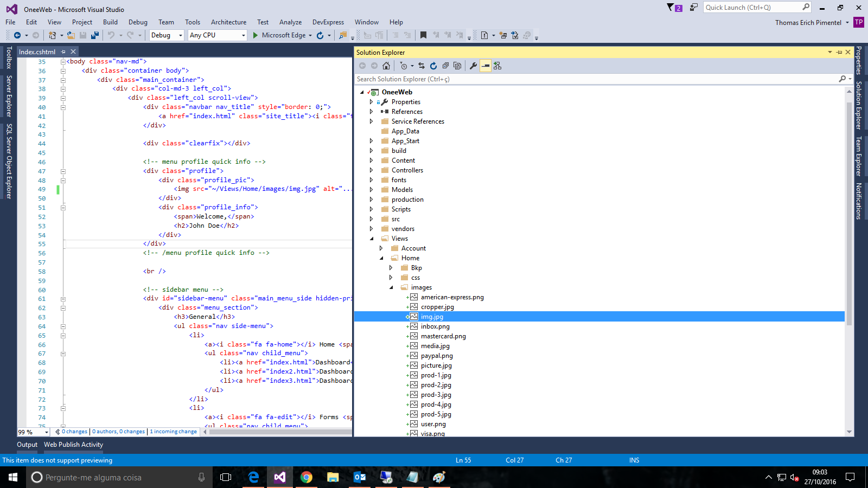
Task: Open Microsoft Edge from the taskbar
Action: point(253,477)
